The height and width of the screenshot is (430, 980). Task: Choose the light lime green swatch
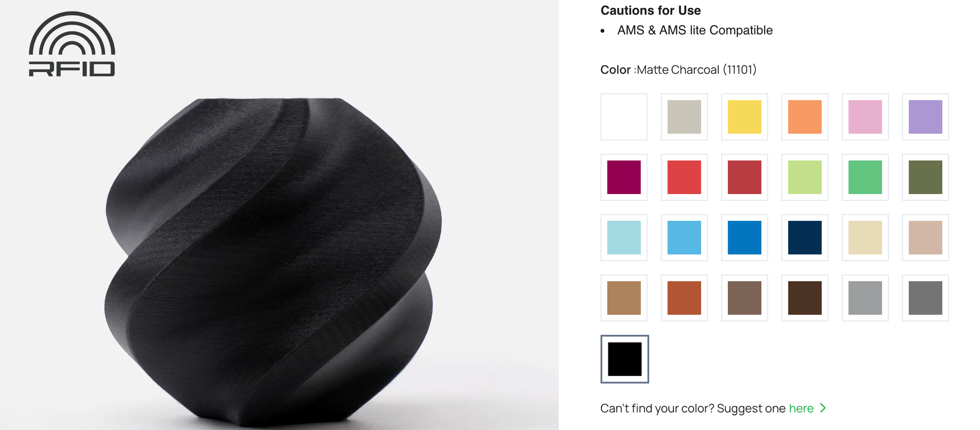coord(805,177)
